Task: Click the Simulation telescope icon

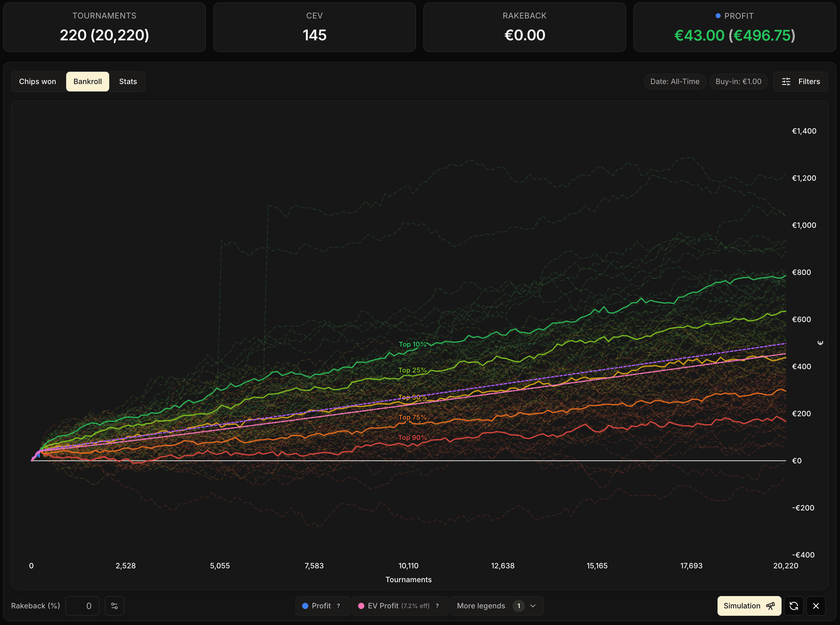Action: click(770, 606)
